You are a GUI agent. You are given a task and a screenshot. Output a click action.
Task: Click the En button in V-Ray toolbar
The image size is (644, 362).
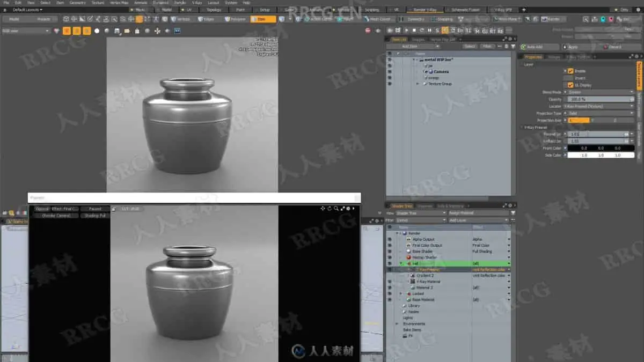click(460, 31)
